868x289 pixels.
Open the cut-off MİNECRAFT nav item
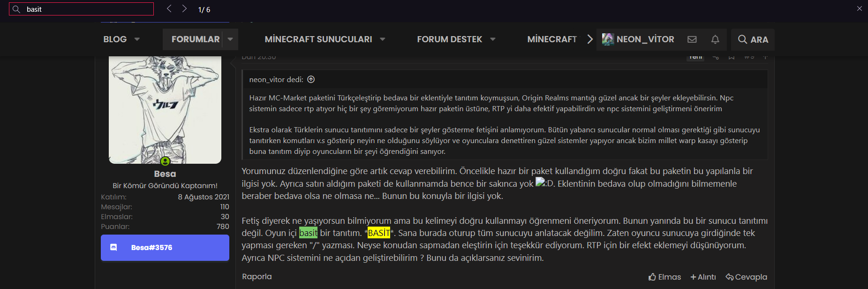click(x=552, y=39)
